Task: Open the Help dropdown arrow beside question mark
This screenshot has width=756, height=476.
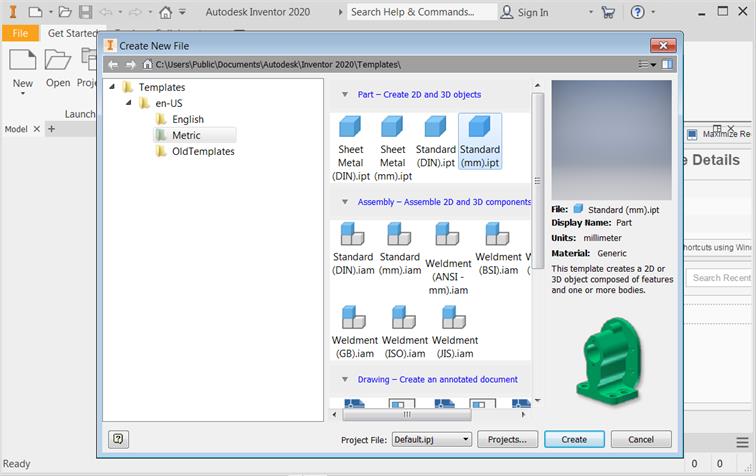Action: click(x=653, y=12)
